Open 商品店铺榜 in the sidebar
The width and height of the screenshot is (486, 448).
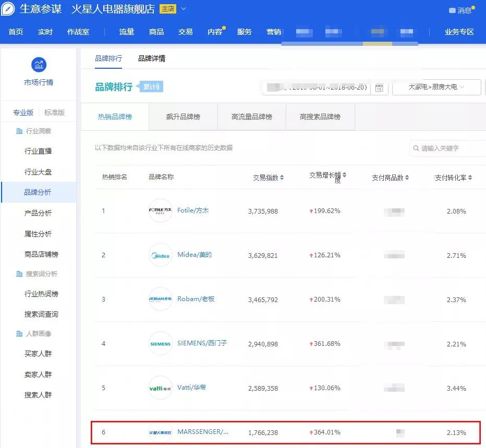[42, 254]
